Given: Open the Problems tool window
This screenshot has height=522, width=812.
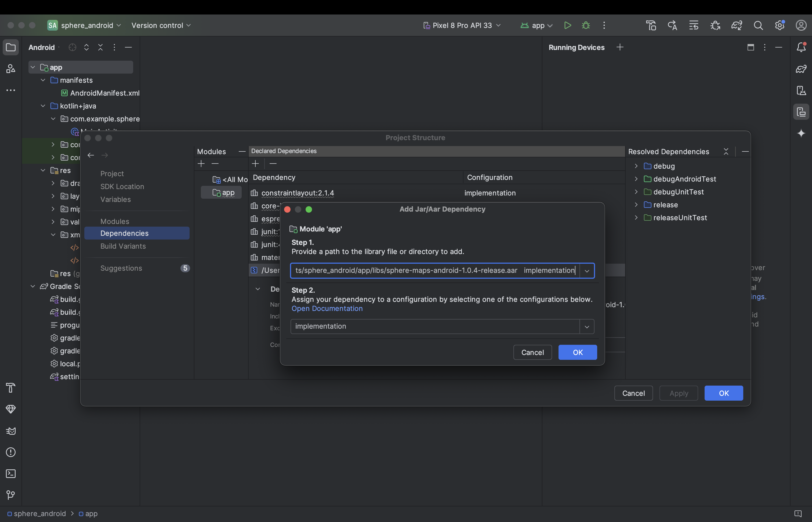Looking at the screenshot, I should click(10, 452).
